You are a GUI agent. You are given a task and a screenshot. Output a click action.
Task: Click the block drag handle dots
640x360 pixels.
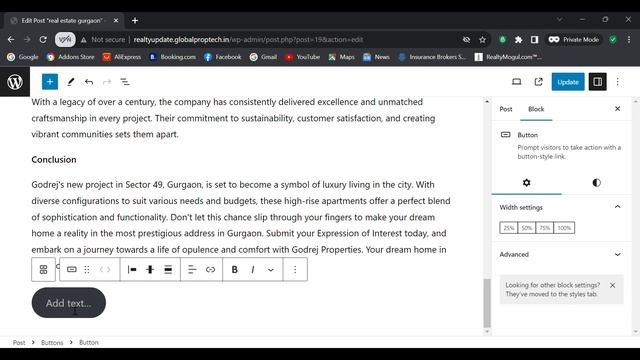[x=87, y=269]
